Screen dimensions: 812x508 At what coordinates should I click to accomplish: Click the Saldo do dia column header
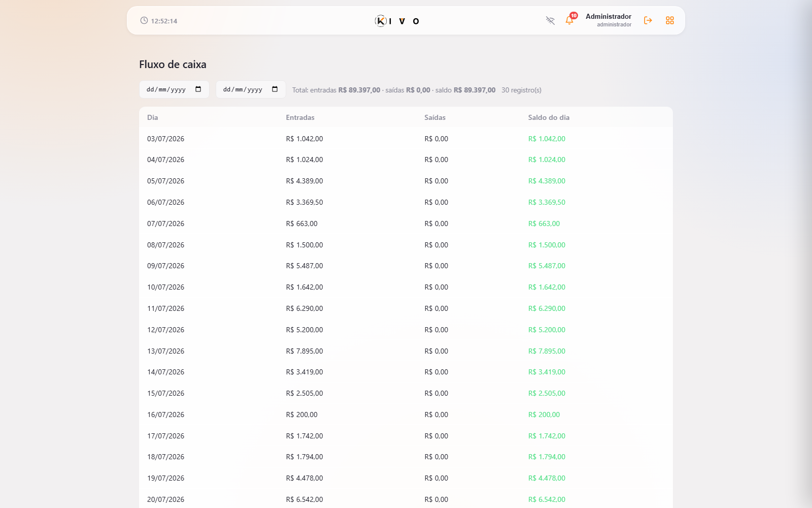tap(549, 117)
